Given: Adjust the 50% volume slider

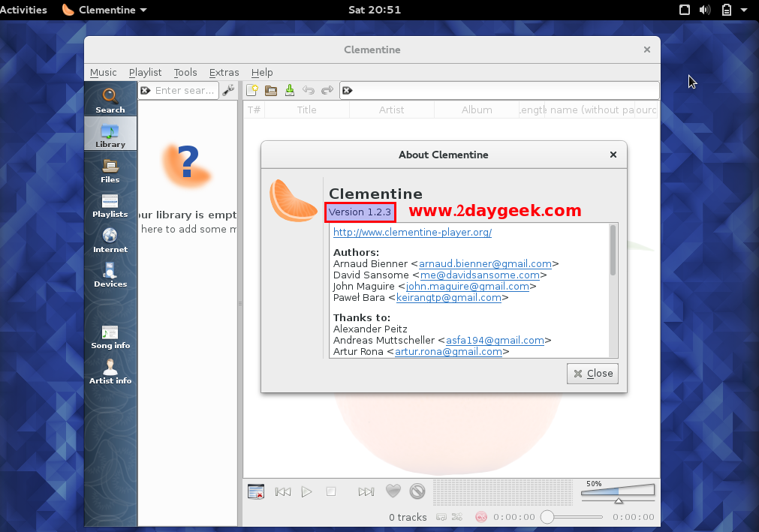Looking at the screenshot, I should pos(618,492).
